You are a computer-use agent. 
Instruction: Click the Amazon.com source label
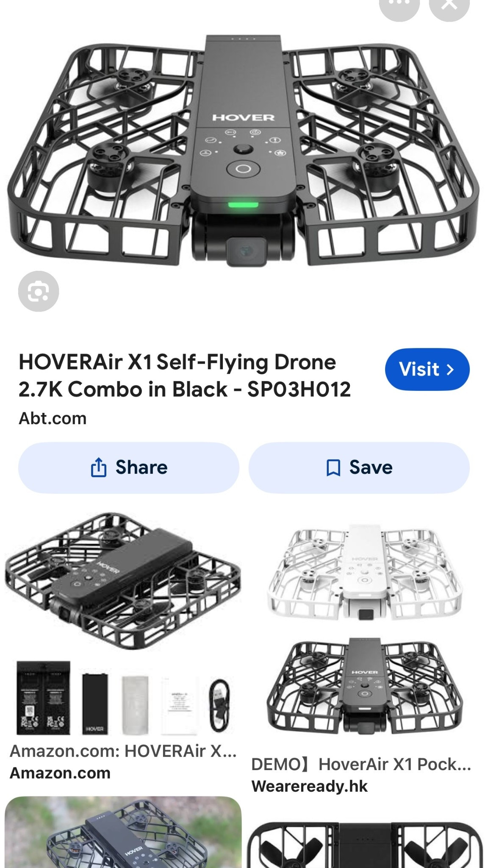click(60, 773)
